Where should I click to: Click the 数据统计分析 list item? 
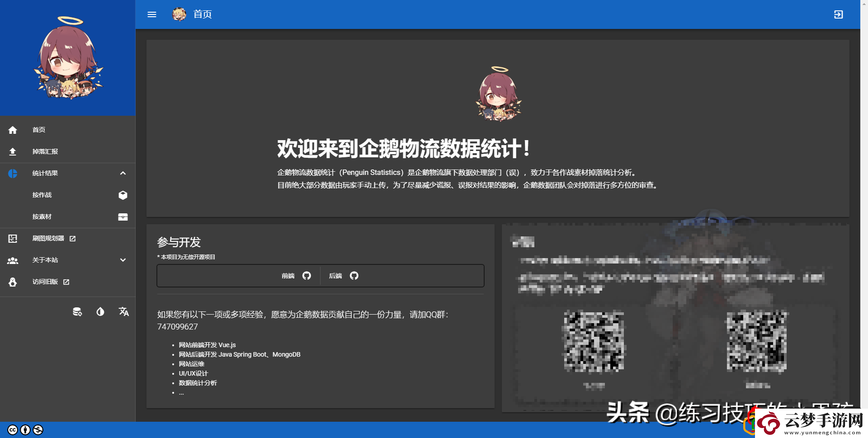tap(198, 383)
